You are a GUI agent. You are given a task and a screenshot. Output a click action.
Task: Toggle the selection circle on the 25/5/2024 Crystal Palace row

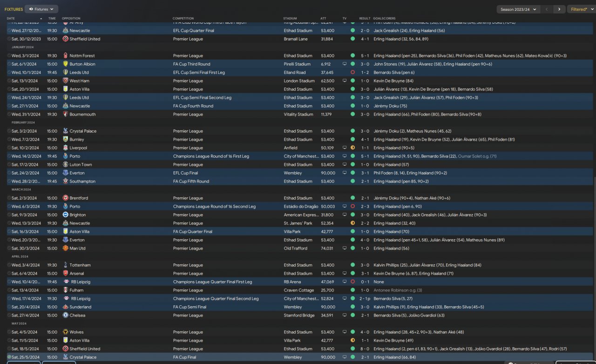(9, 357)
